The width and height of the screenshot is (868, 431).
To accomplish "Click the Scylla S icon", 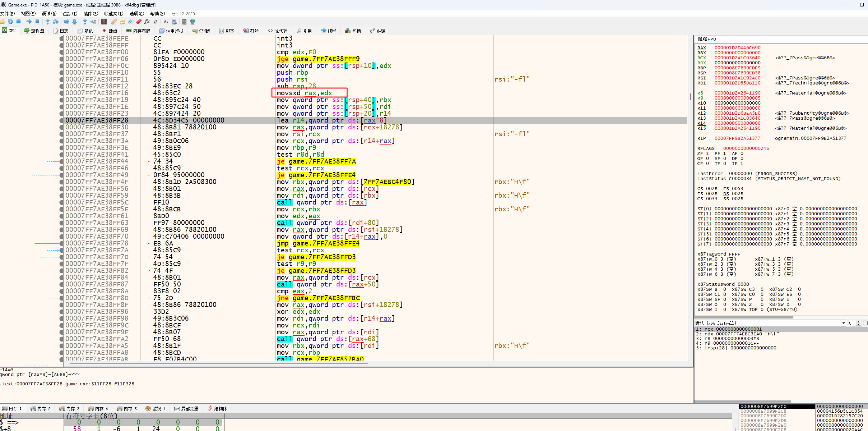I will (x=104, y=22).
